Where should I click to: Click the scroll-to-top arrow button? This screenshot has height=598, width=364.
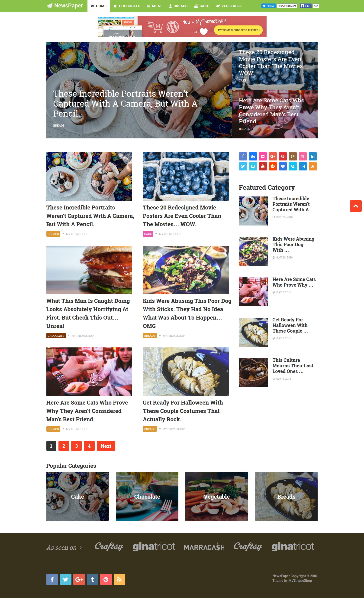point(355,206)
